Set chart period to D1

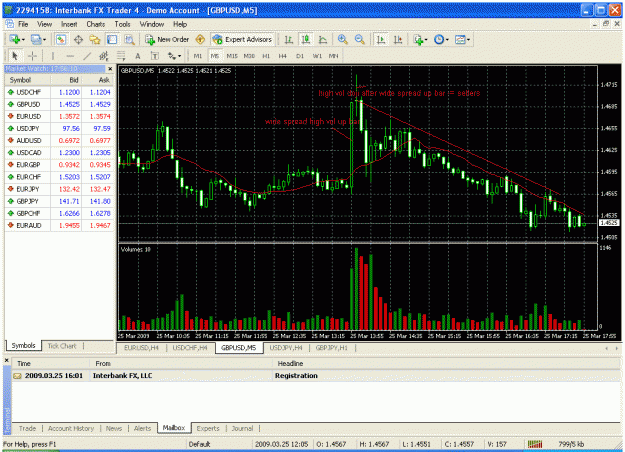click(x=300, y=56)
